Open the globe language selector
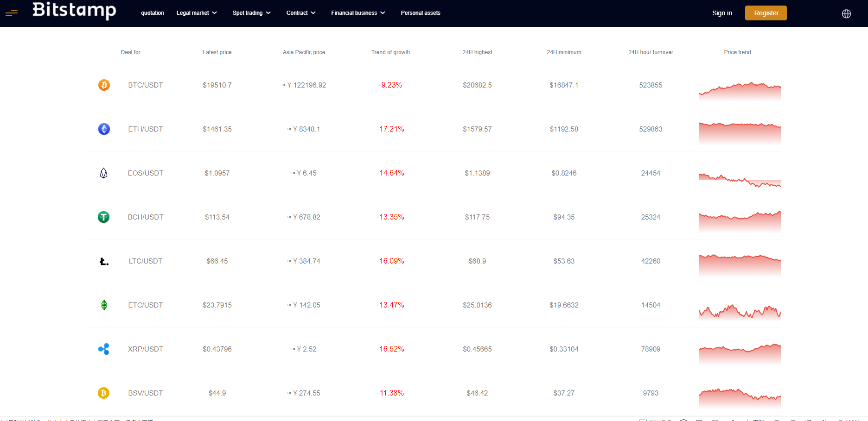 (846, 13)
